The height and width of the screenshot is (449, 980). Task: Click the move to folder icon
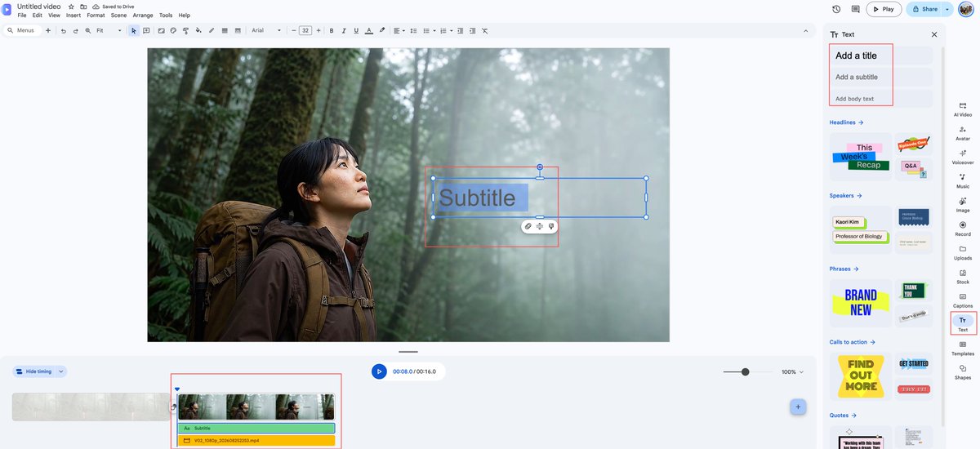click(x=83, y=7)
